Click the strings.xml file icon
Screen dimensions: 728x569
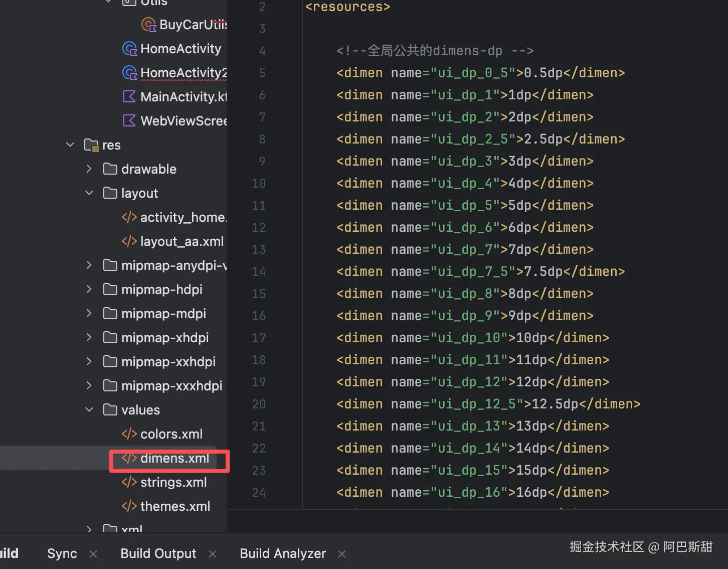(129, 482)
